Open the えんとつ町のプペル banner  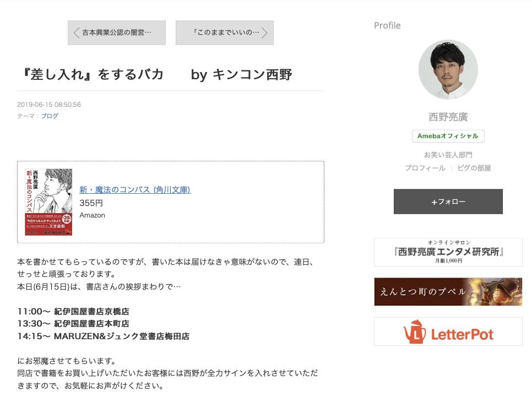click(x=448, y=292)
